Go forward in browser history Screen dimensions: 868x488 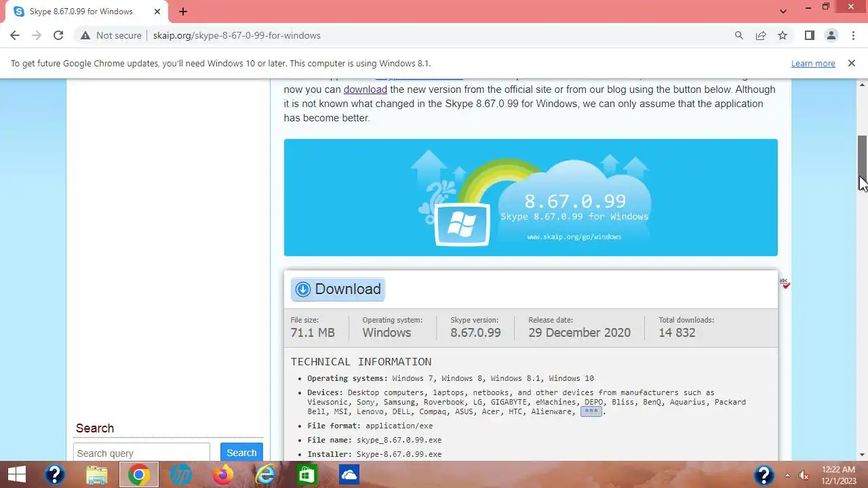(x=37, y=35)
